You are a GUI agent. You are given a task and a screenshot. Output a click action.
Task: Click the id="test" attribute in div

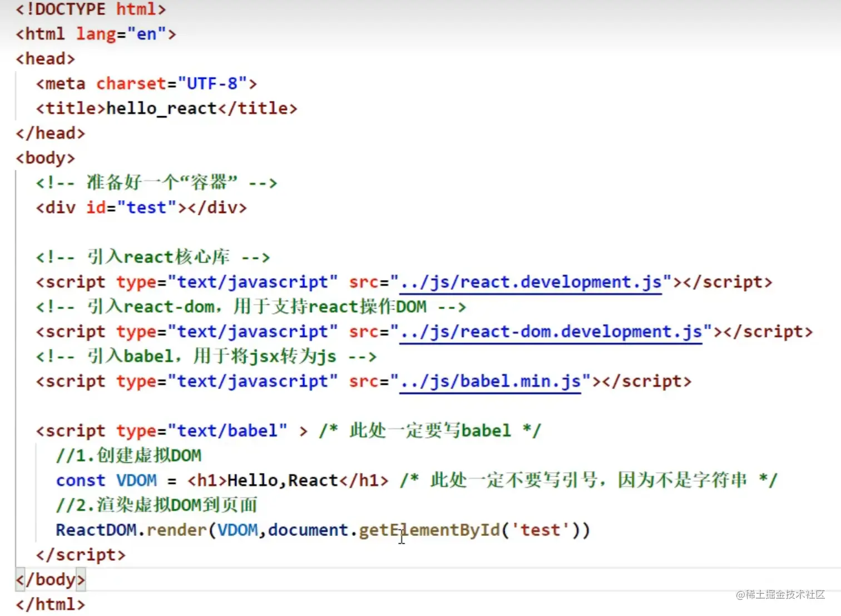click(x=131, y=208)
